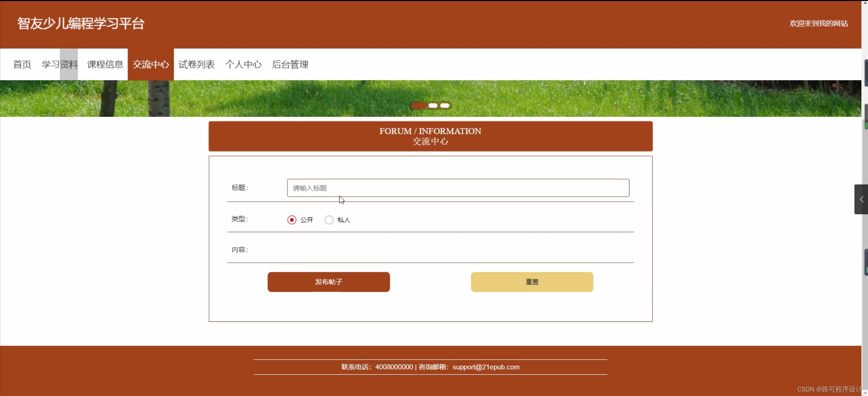Open the 学习资料 navigation item
This screenshot has height=396, width=868.
[x=59, y=64]
